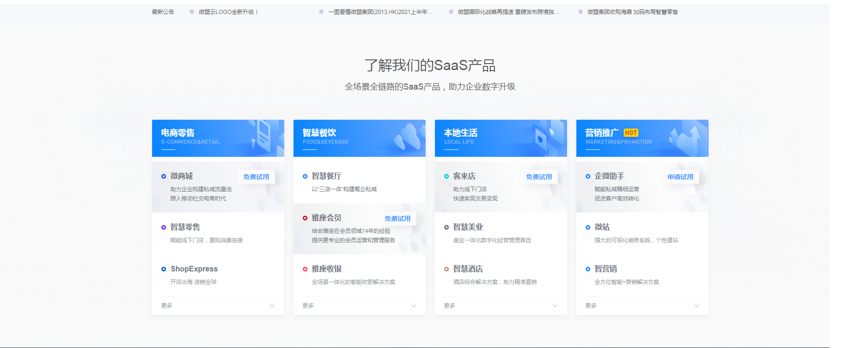Click the location icon in 本地生活 header
The width and height of the screenshot is (868, 348).
click(542, 138)
